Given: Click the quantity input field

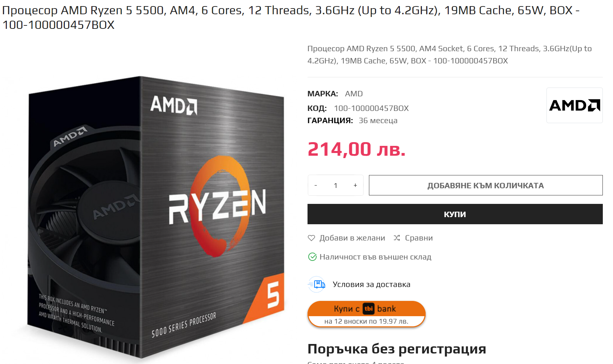Looking at the screenshot, I should tap(335, 185).
